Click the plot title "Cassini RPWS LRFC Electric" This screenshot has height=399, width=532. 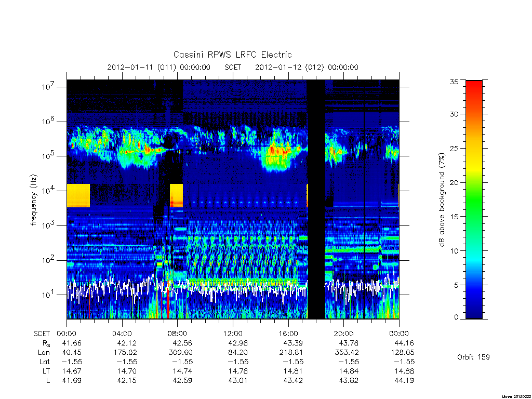pyautogui.click(x=232, y=55)
